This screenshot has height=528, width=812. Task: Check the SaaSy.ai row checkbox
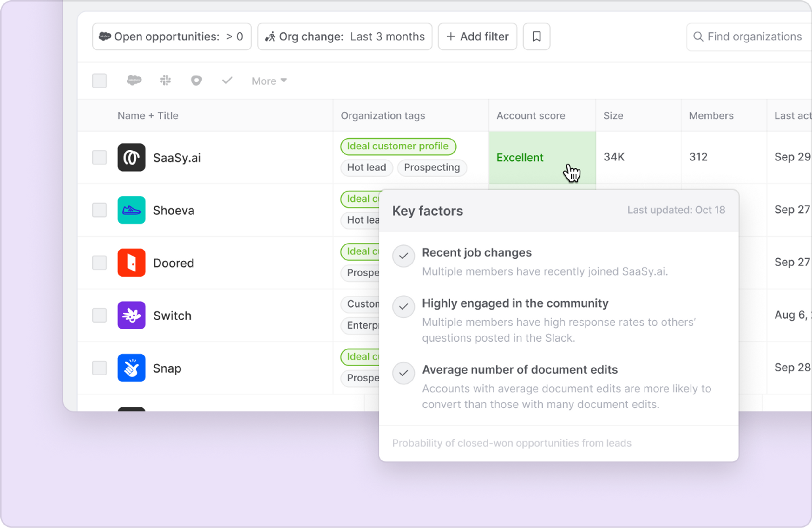[x=99, y=157]
